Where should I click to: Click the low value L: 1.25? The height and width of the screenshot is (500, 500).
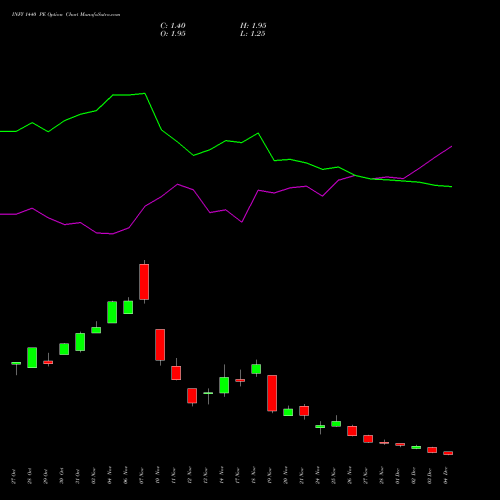(252, 34)
